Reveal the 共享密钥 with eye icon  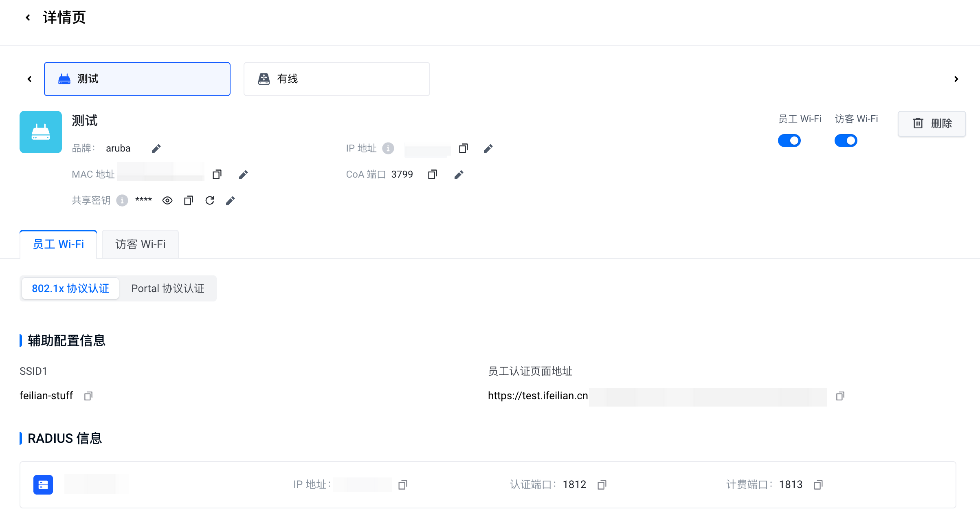click(167, 200)
